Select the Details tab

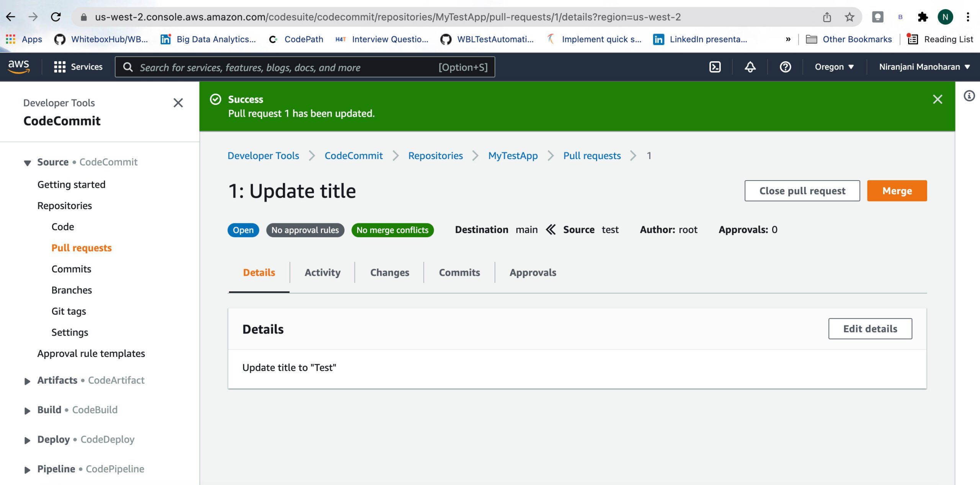tap(259, 272)
